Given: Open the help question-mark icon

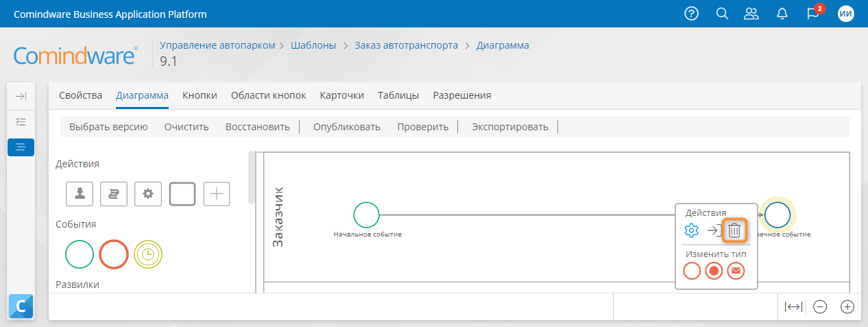Looking at the screenshot, I should [x=692, y=14].
